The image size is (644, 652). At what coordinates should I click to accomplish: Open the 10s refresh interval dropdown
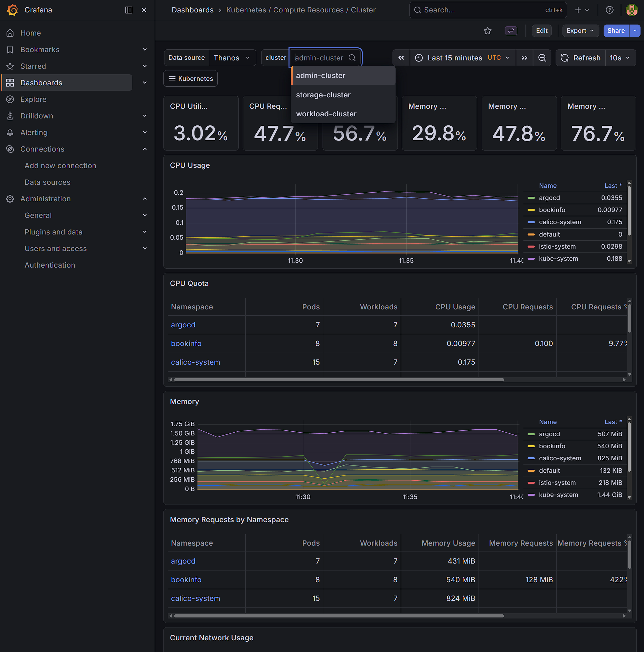point(620,58)
